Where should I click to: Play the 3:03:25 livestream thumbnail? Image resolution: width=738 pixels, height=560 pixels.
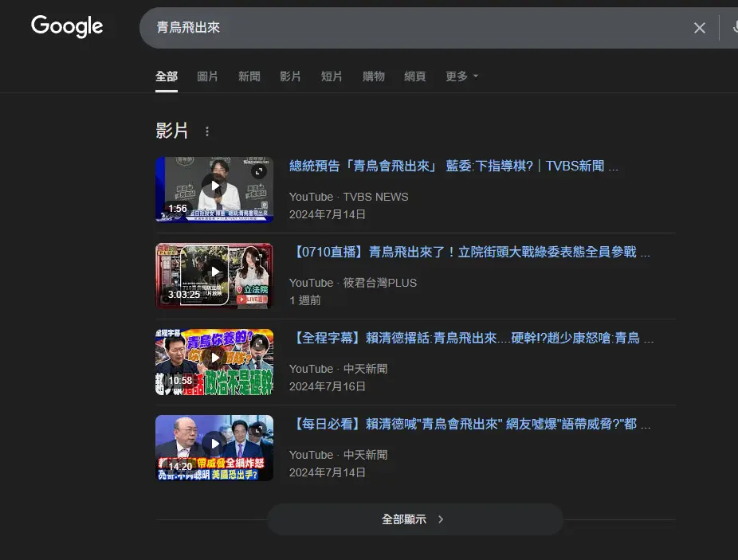[x=214, y=276]
